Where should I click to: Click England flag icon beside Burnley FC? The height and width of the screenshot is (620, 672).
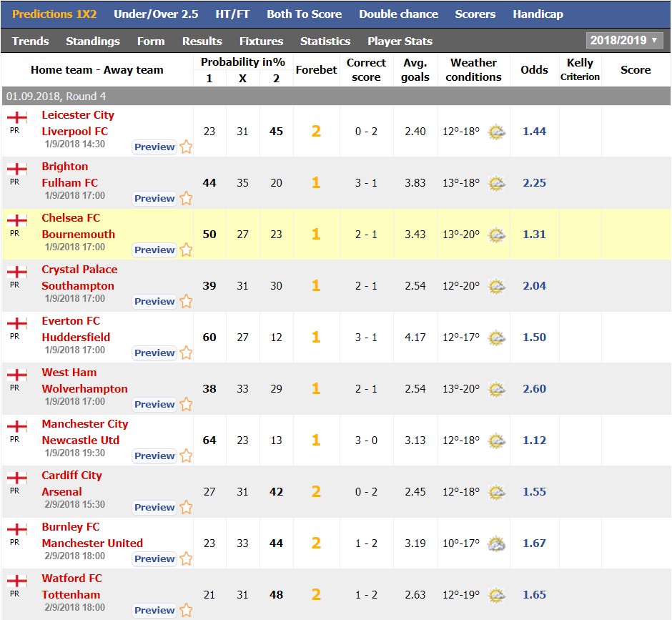17,529
